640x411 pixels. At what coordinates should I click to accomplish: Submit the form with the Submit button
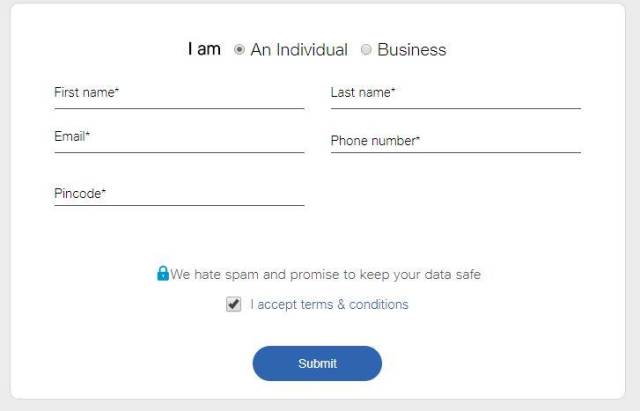click(x=317, y=363)
